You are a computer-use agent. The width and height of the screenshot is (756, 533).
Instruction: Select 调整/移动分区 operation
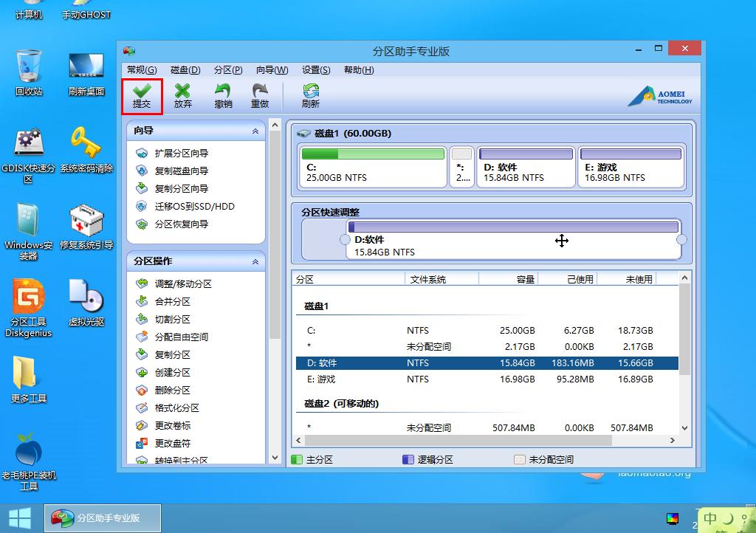182,283
